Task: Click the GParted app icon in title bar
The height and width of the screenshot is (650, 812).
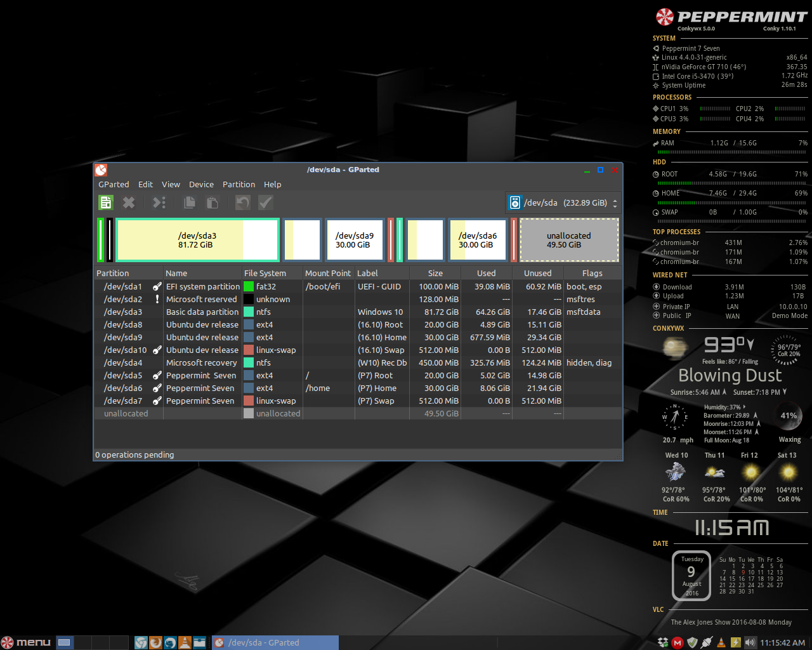Action: (x=101, y=169)
